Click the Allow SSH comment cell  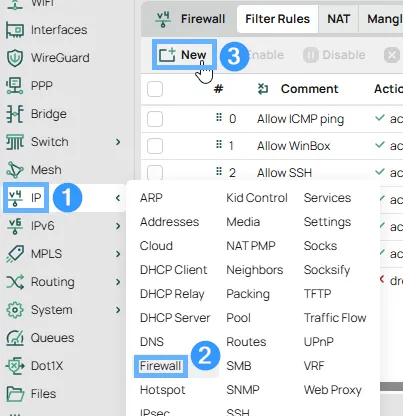click(x=284, y=173)
